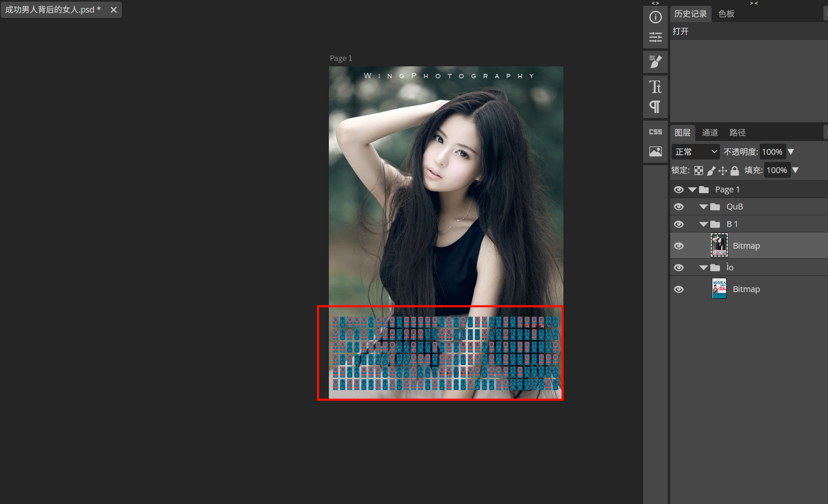This screenshot has height=504, width=828.
Task: Open the Brush settings panel icon
Action: [655, 62]
